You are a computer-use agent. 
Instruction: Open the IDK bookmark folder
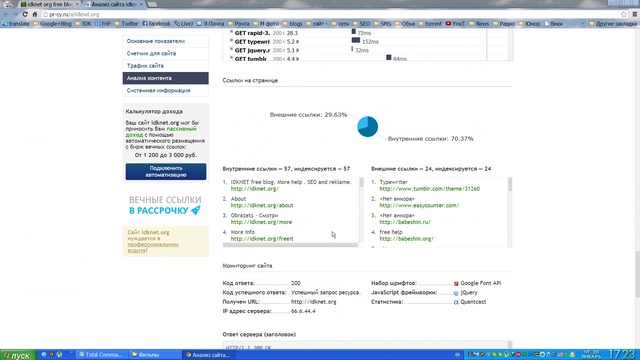[83, 24]
